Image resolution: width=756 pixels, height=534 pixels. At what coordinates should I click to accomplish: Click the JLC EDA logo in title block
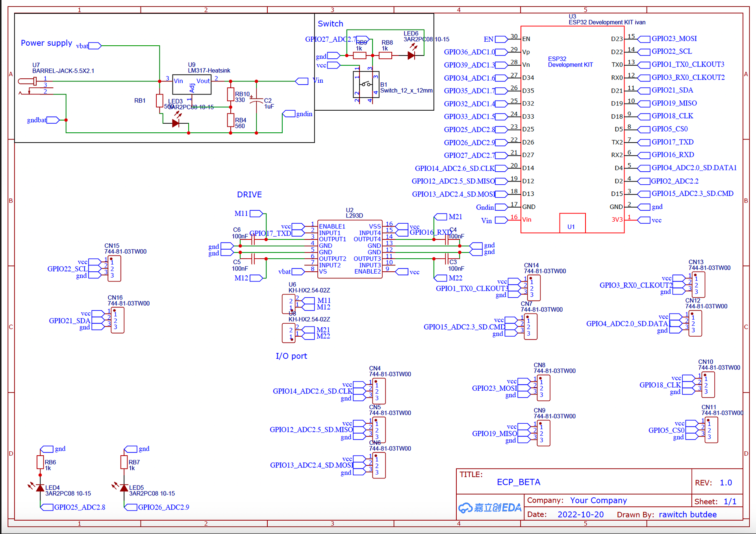click(x=490, y=508)
